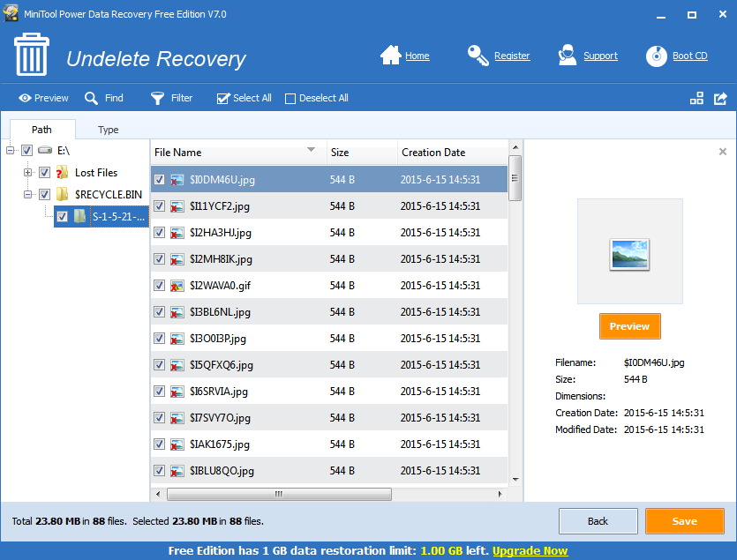Open the Boot CD link
737x560 pixels.
click(x=689, y=56)
